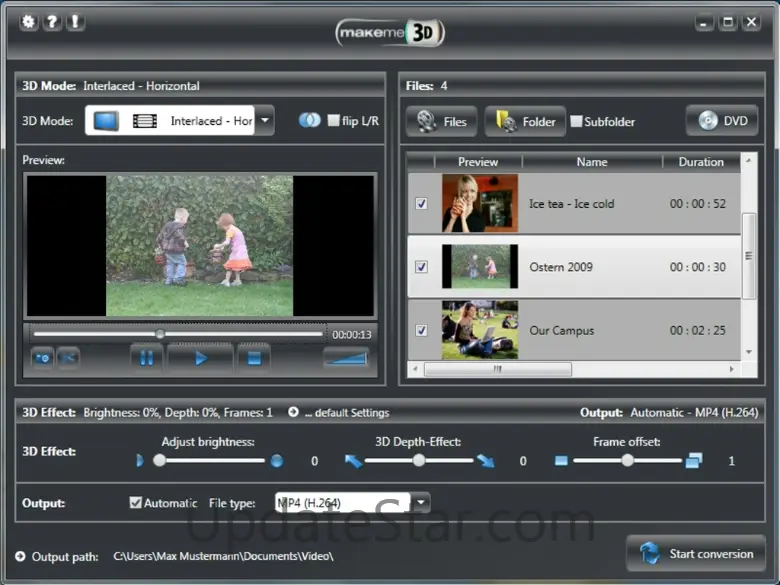Sort files by Name column header
Viewport: 780px width, 585px height.
591,162
